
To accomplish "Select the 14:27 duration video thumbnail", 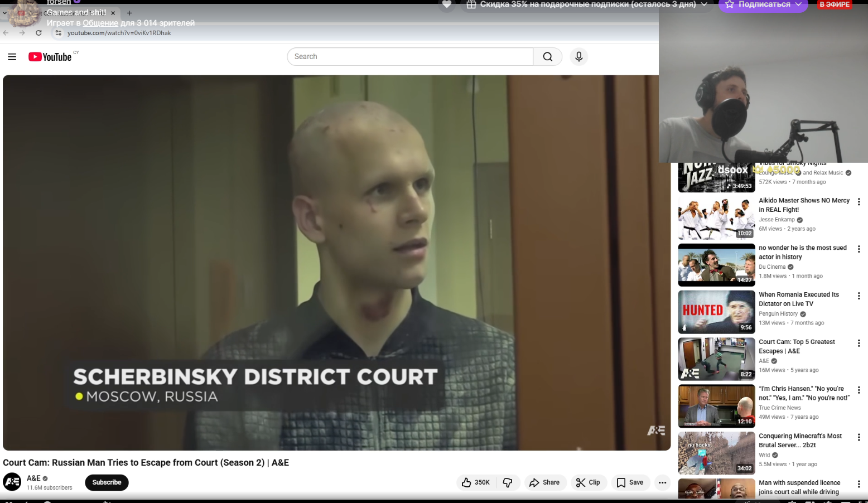I will [716, 265].
